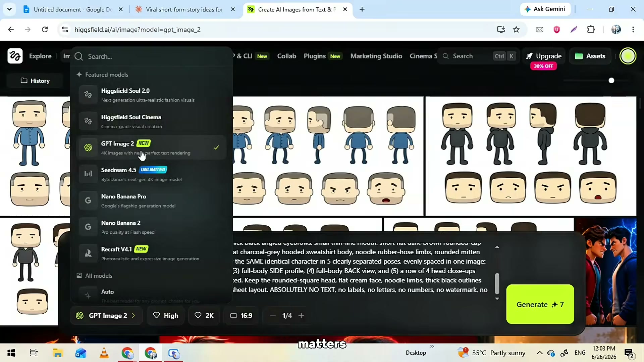Click the Recraft V4.1 model icon
The width and height of the screenshot is (644, 362).
pos(88,254)
